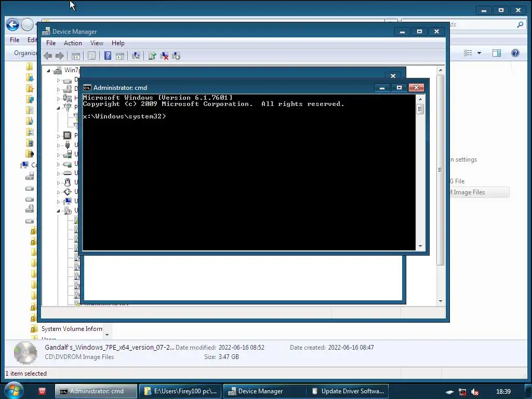The height and width of the screenshot is (399, 532).
Task: Collapse the unknown devices node with question mark
Action: point(58,211)
